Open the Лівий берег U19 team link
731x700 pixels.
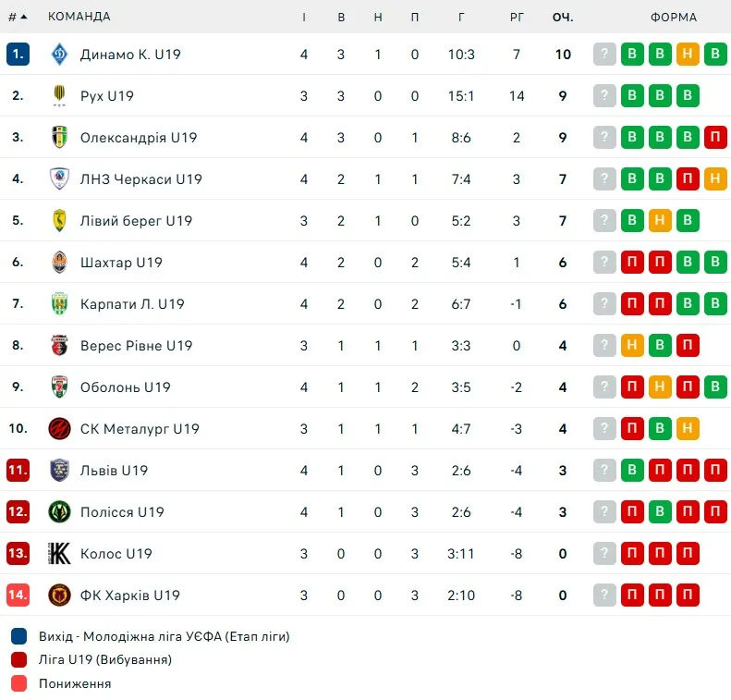(136, 220)
